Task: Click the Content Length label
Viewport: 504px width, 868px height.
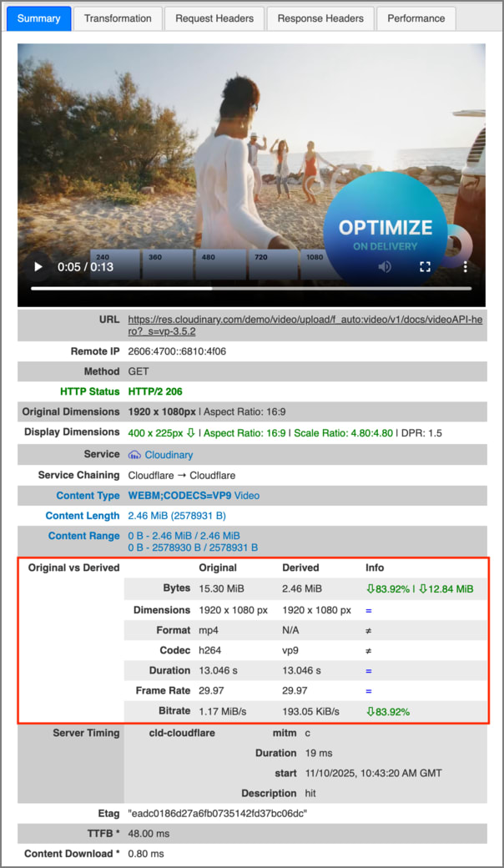Action: coord(83,517)
